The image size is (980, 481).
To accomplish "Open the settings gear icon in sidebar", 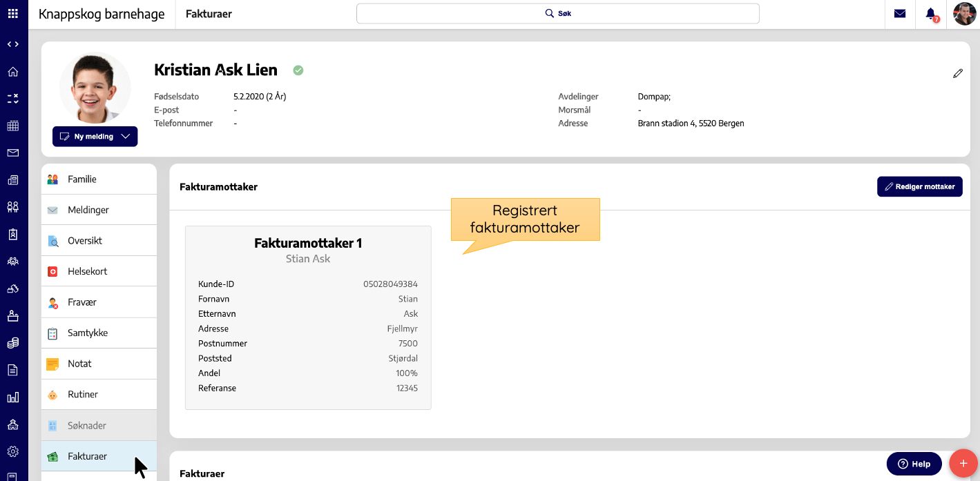I will (12, 452).
